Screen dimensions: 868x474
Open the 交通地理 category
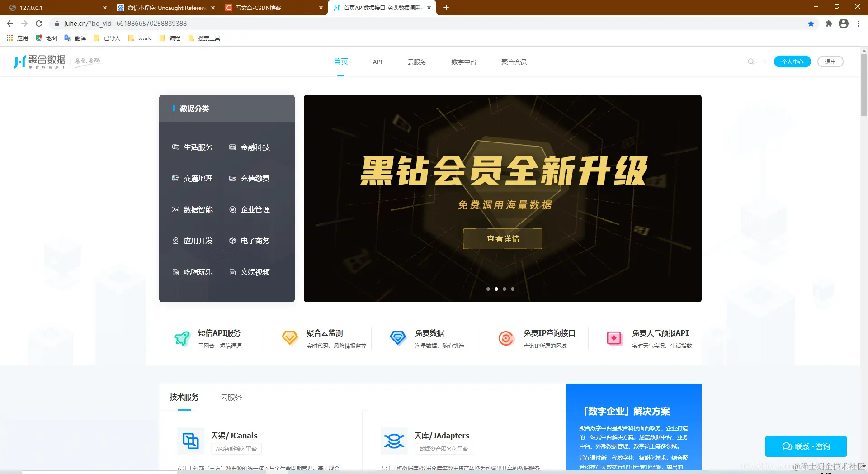coord(193,178)
